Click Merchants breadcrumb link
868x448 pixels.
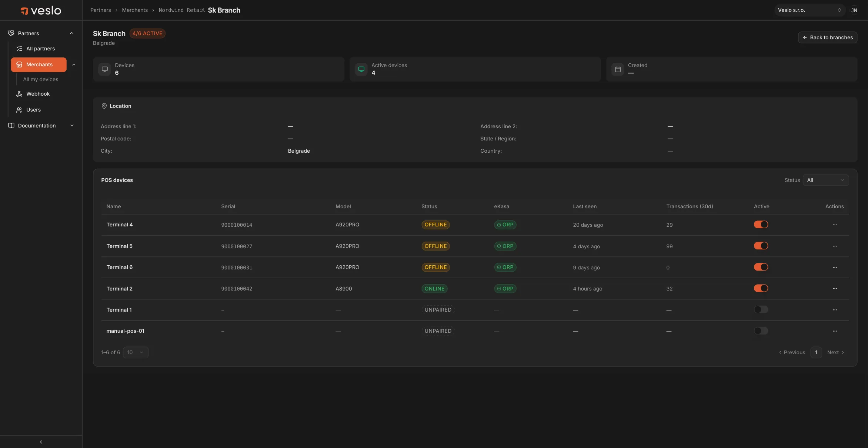coord(135,10)
